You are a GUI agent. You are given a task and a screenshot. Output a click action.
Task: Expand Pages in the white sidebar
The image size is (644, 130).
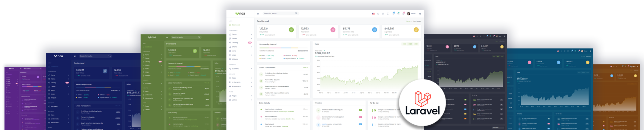click(x=241, y=96)
